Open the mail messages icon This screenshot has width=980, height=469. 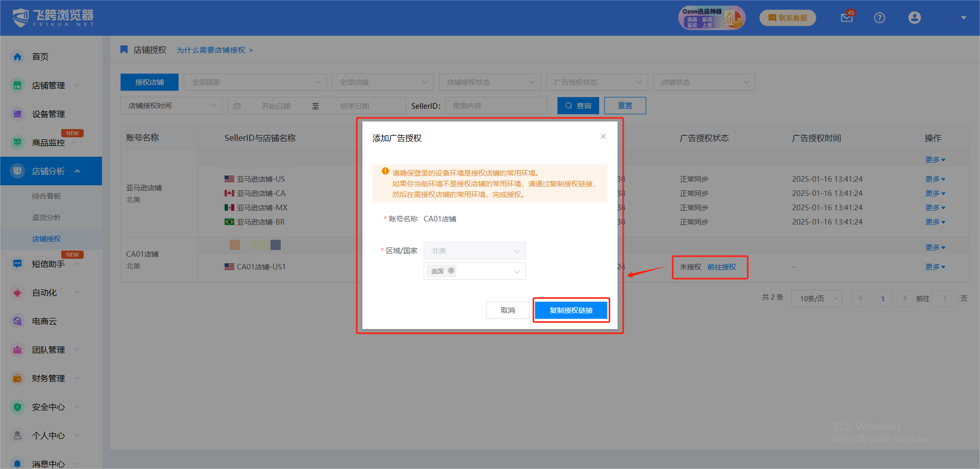(846, 18)
